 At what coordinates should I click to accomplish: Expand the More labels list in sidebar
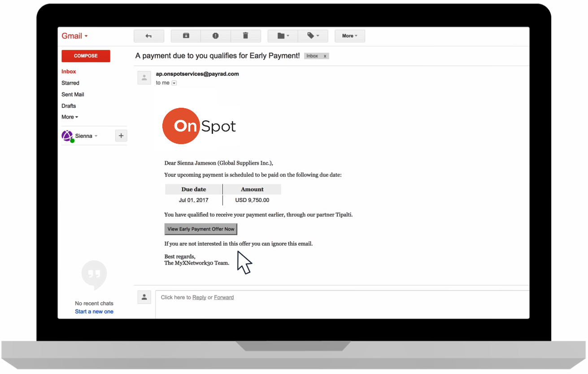[70, 117]
